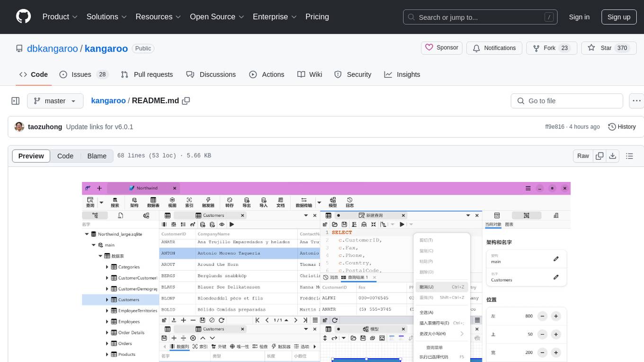The width and height of the screenshot is (644, 362).
Task: View the Security tab
Action: (x=353, y=74)
